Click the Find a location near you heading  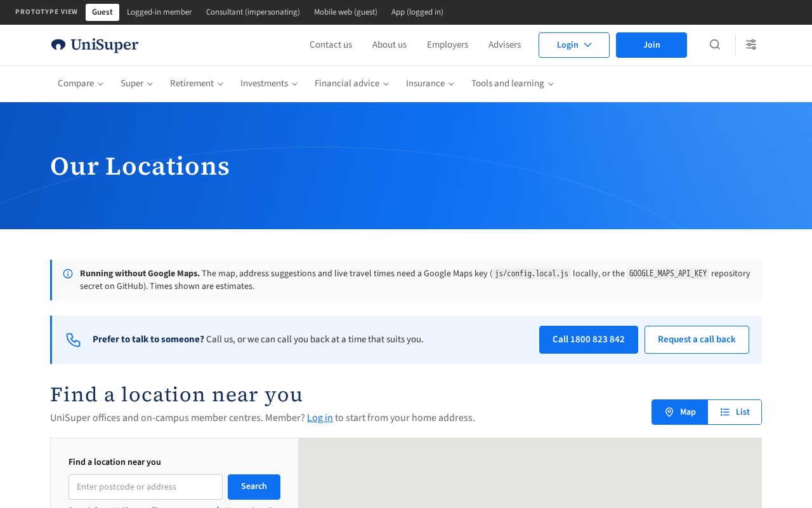coord(176,395)
